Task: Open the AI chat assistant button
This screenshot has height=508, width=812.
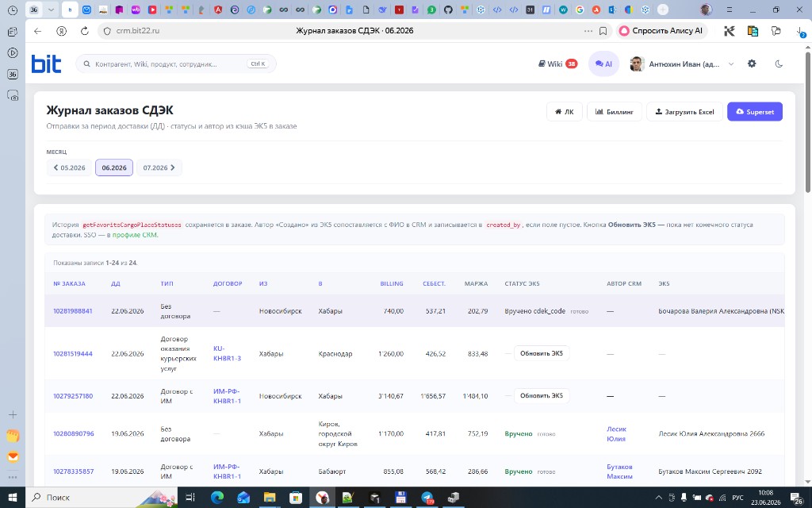Action: pos(603,63)
